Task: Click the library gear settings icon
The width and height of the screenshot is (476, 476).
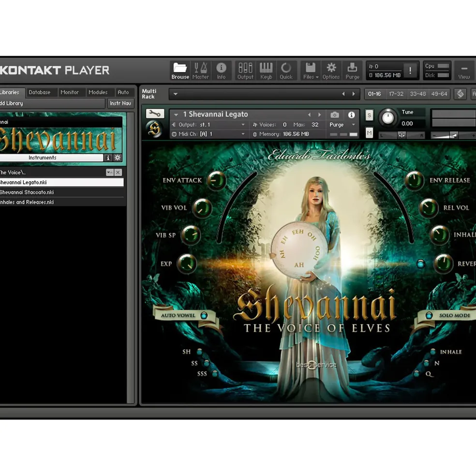Action: (x=118, y=158)
